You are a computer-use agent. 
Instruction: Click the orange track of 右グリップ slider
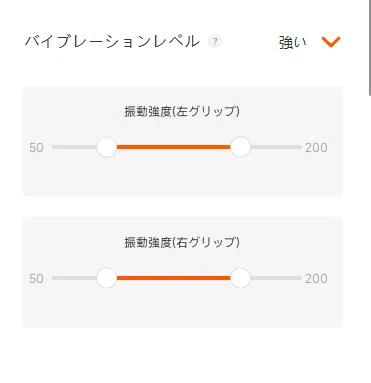pyautogui.click(x=174, y=278)
